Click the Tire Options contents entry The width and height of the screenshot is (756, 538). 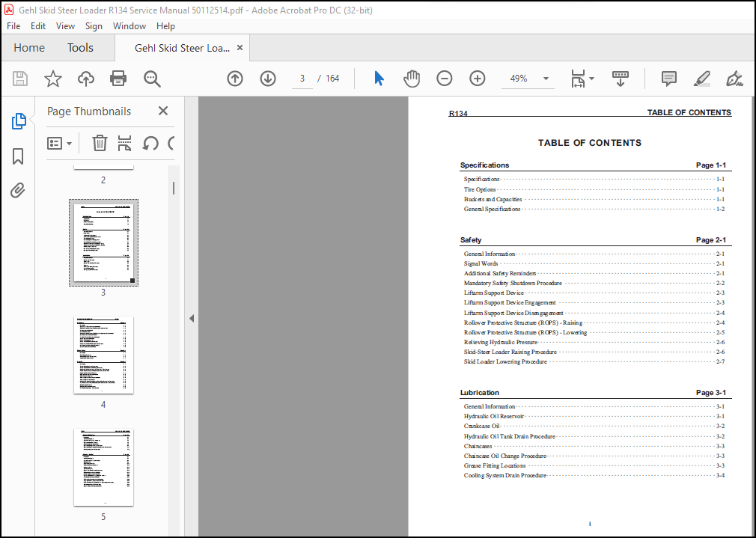tap(480, 189)
